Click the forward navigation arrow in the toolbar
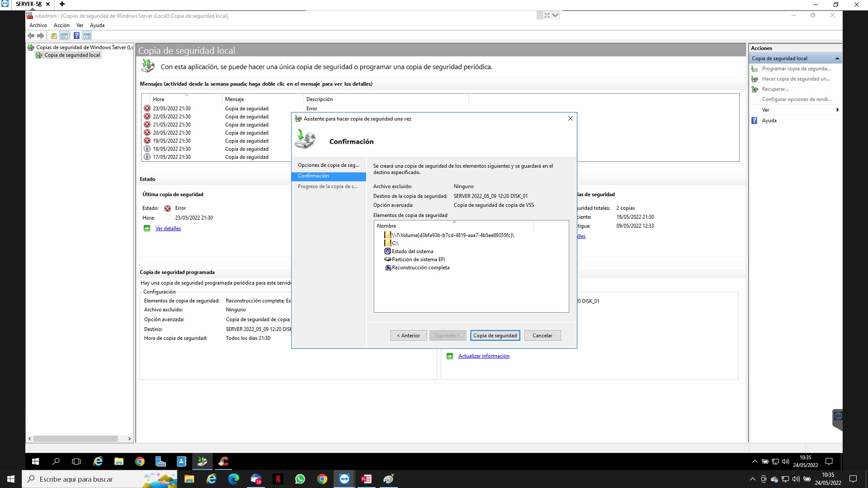Screen dimensions: 868x488 [40, 36]
